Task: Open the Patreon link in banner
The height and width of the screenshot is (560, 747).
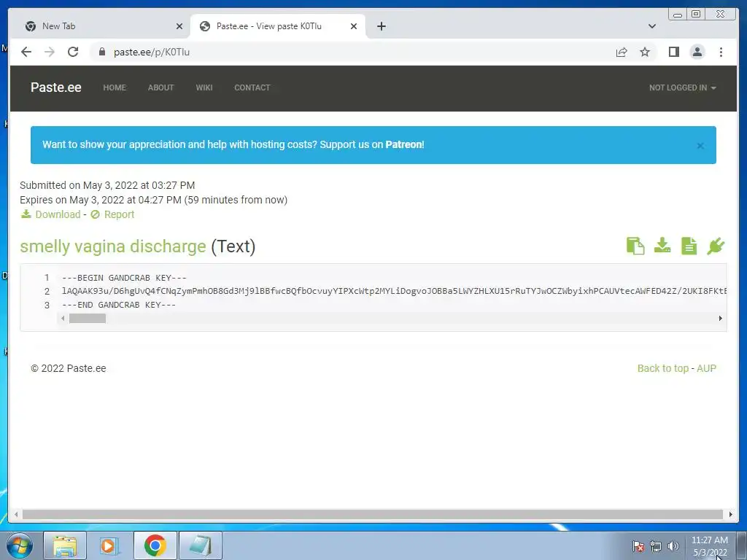Action: coord(404,144)
